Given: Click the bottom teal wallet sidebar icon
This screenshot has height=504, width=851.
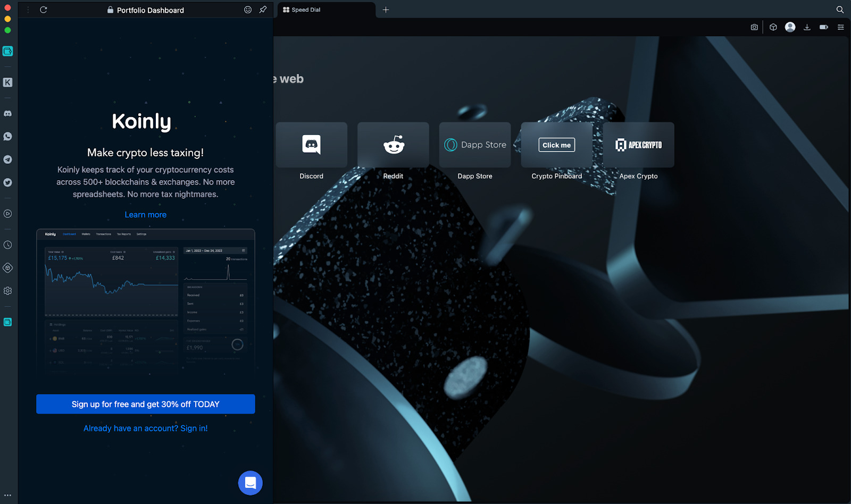Looking at the screenshot, I should click(x=7, y=322).
